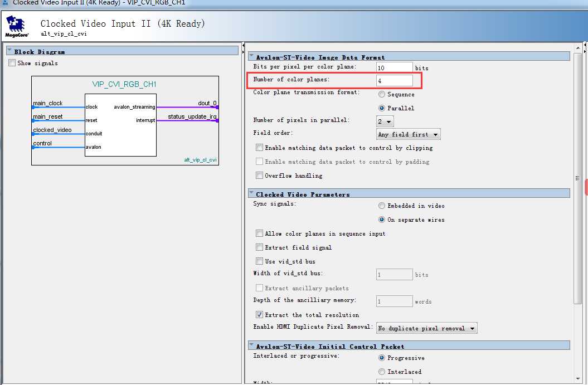Click the status_update_irq output label
588x385 pixels.
pyautogui.click(x=192, y=116)
